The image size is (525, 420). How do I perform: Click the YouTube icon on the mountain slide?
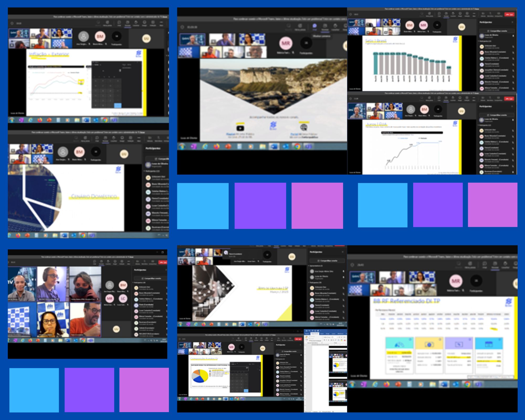click(240, 128)
